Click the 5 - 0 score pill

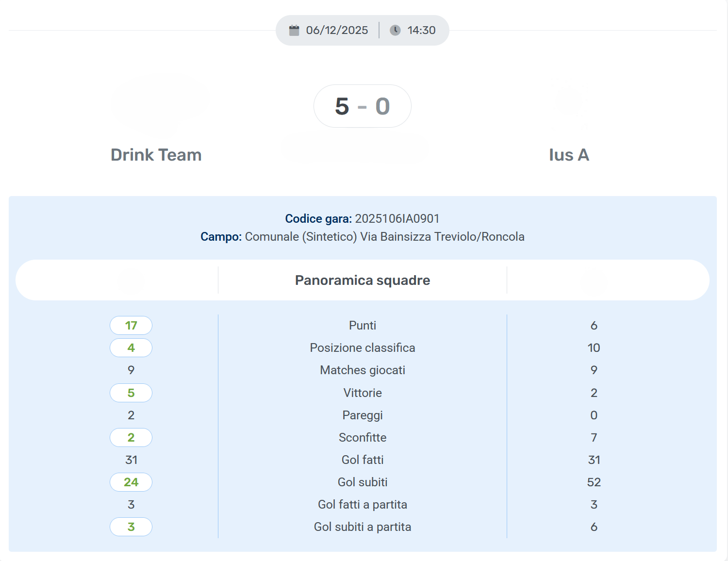coord(363,106)
